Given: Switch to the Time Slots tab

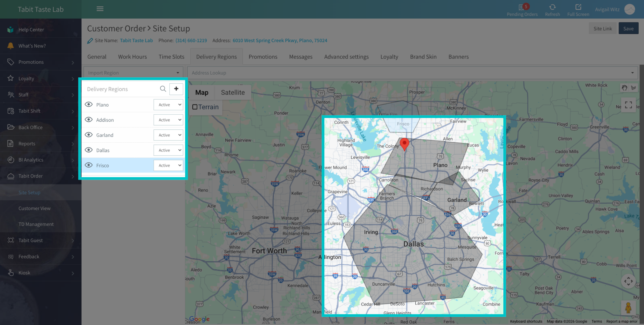Looking at the screenshot, I should [171, 57].
